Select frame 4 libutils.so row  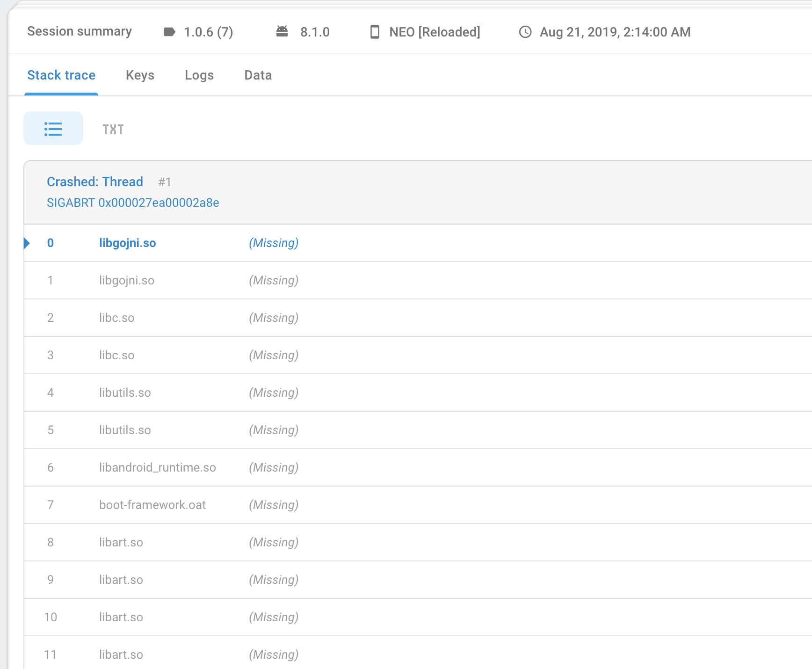click(x=418, y=393)
